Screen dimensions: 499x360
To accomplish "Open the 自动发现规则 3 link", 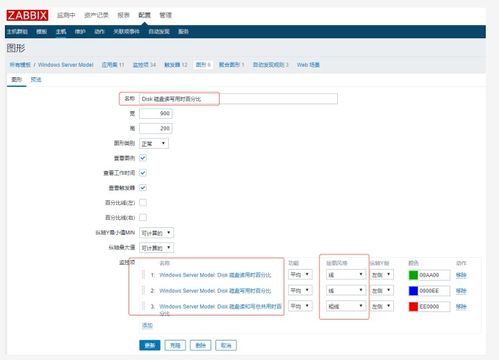I will [x=271, y=65].
